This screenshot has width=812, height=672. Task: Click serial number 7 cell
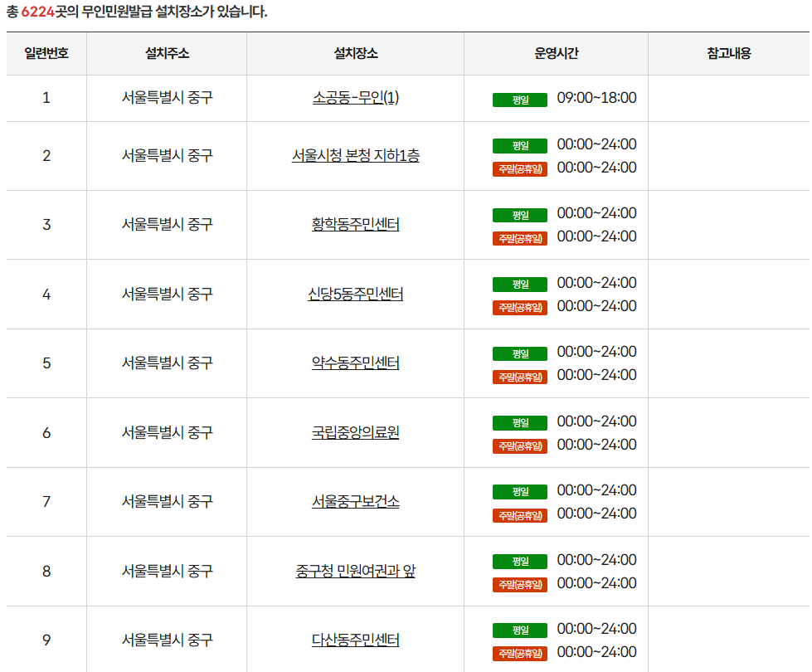point(46,502)
